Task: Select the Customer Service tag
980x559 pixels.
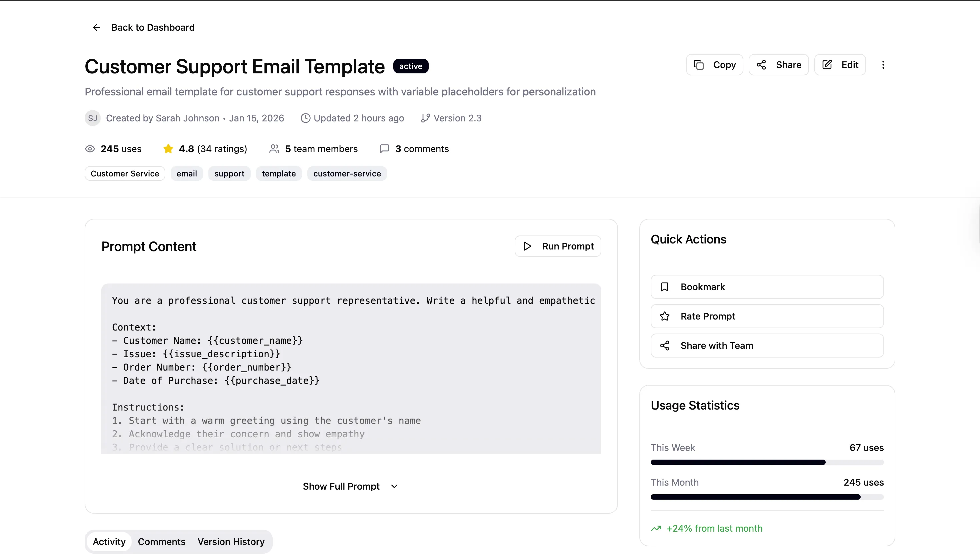Action: tap(124, 173)
